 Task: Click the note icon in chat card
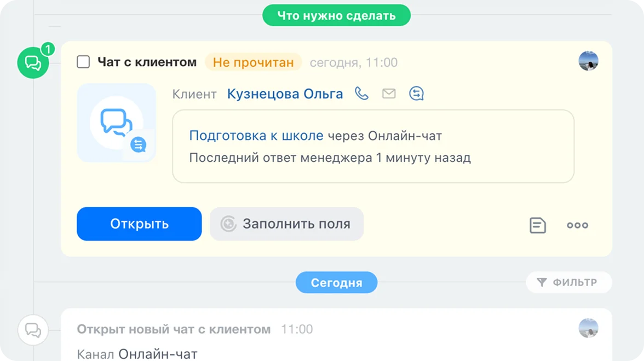tap(538, 225)
